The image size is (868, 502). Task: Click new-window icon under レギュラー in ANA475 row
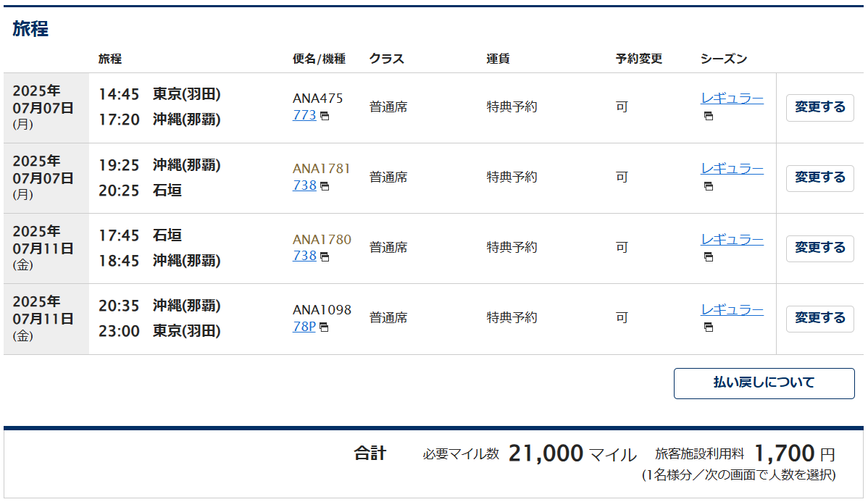[x=709, y=116]
